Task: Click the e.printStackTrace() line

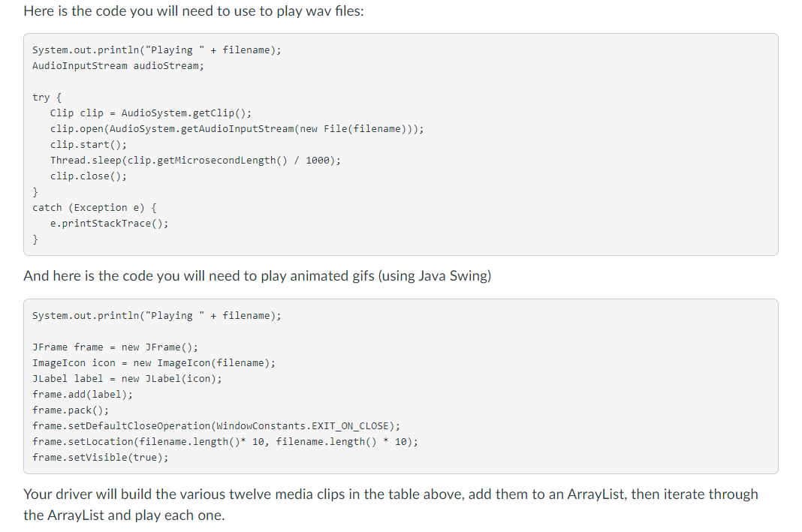Action: pyautogui.click(x=110, y=224)
